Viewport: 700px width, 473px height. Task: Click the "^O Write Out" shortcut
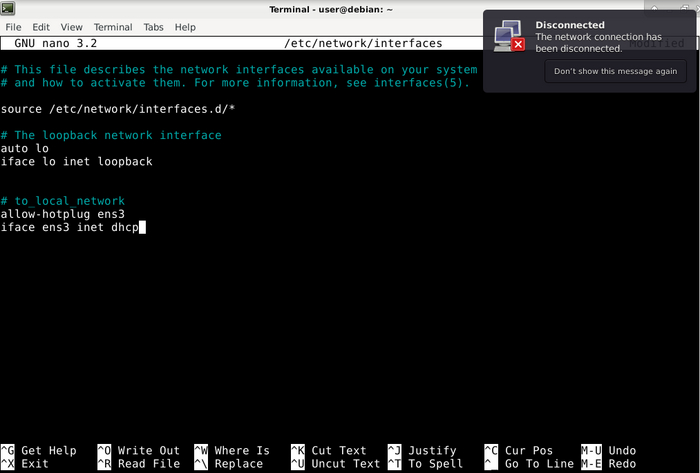tap(138, 450)
